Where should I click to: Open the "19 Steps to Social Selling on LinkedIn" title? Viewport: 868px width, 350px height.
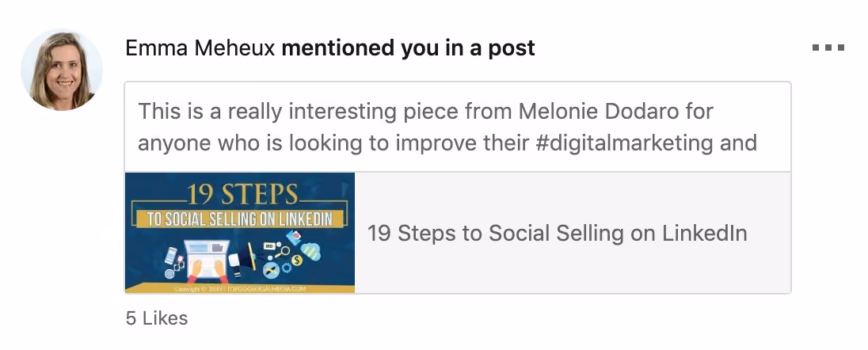(557, 233)
